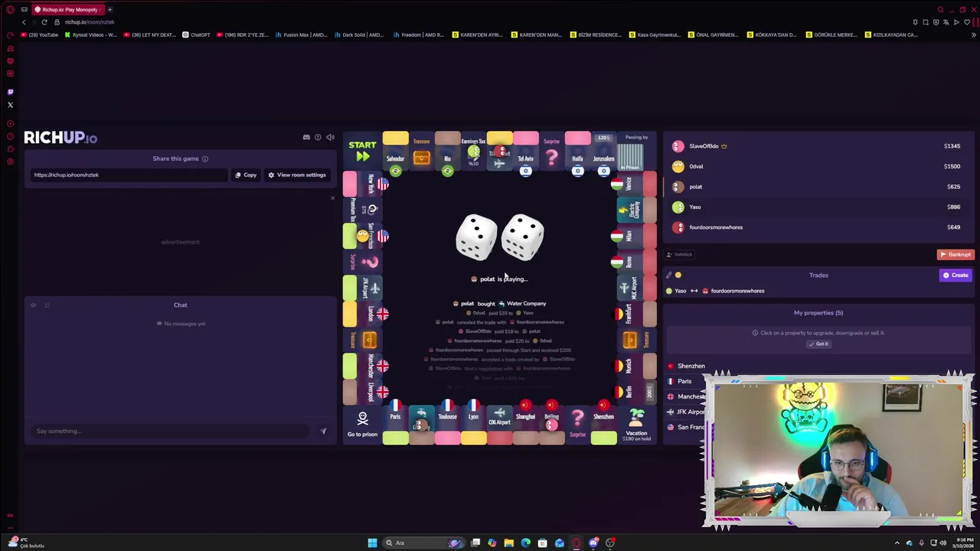Click the Windows Start button
The width and height of the screenshot is (980, 551).
[372, 543]
